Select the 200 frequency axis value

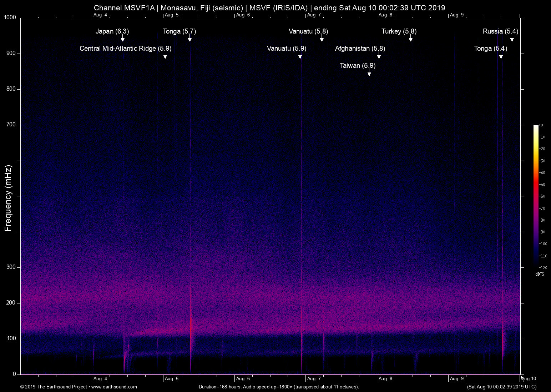[x=11, y=303]
